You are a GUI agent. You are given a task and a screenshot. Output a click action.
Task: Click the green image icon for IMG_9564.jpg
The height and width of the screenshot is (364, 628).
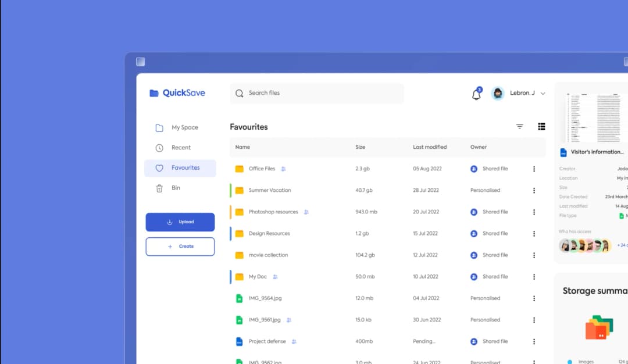click(239, 298)
